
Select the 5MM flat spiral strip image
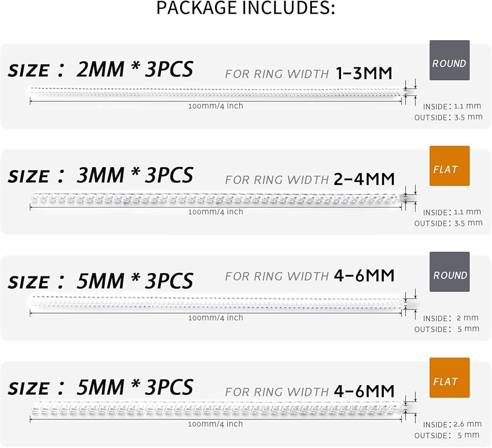(x=215, y=408)
